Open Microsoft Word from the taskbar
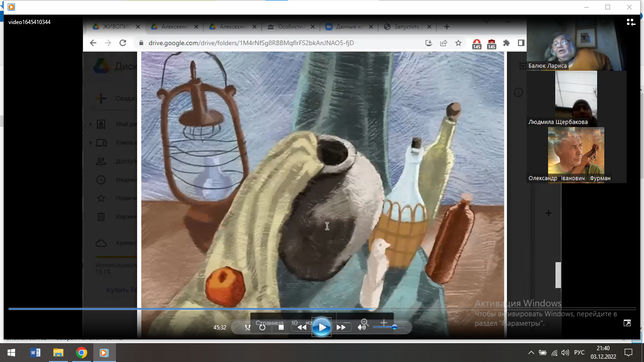 click(35, 353)
